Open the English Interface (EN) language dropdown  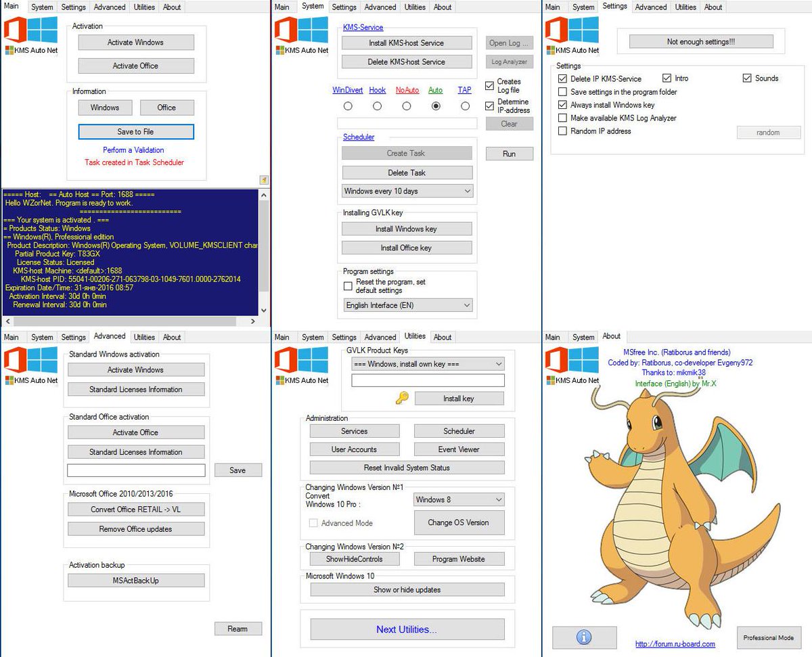[x=407, y=305]
